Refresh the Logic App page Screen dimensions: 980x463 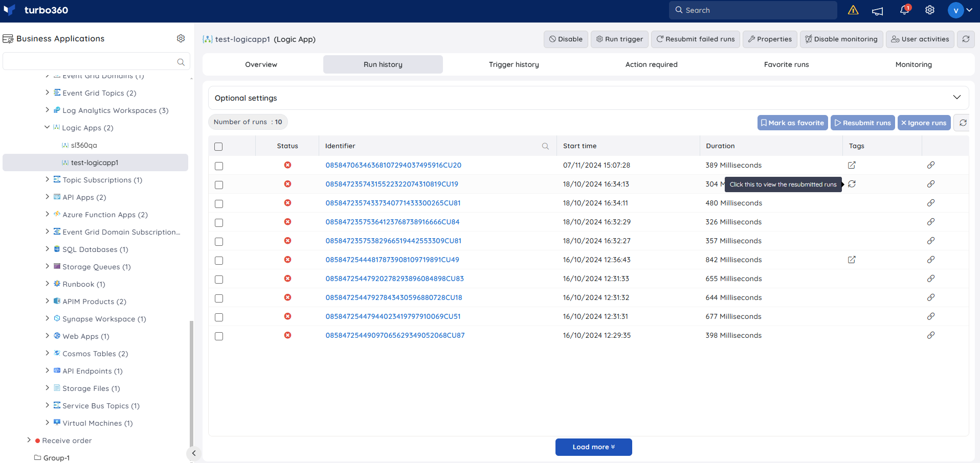[966, 39]
